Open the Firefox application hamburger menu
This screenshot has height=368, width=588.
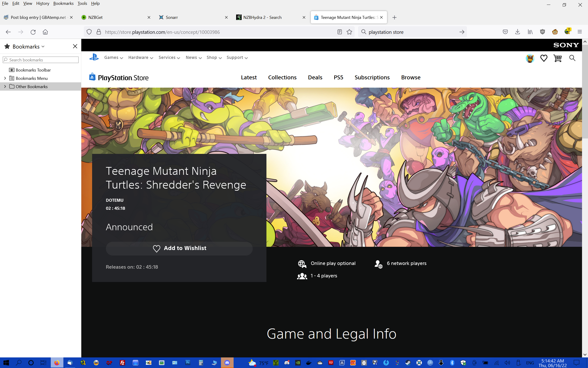tap(580, 32)
